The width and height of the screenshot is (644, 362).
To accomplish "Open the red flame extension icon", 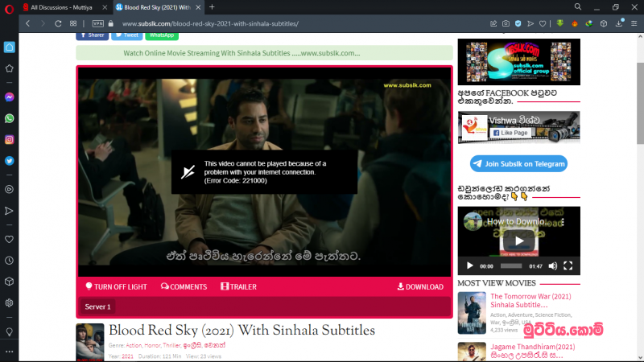I will coord(575,24).
